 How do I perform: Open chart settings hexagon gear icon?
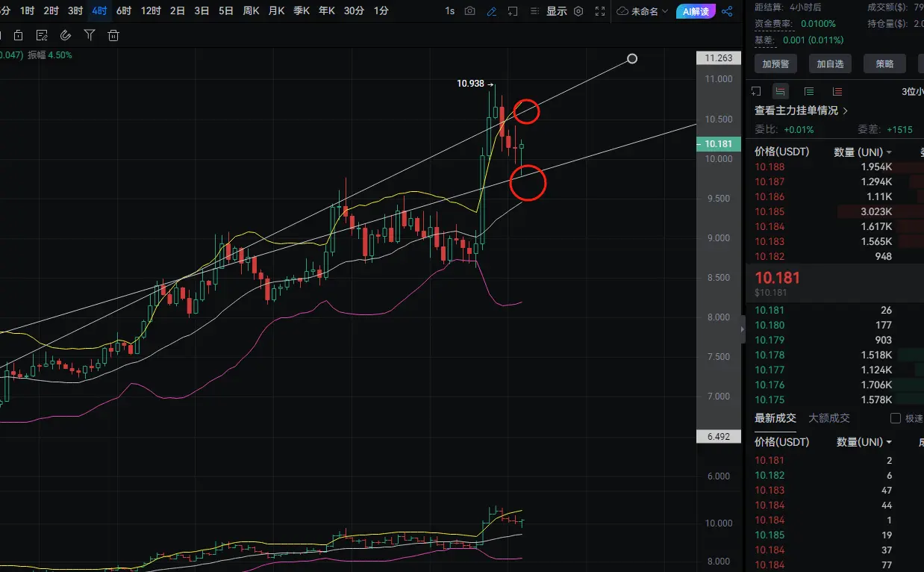point(578,11)
